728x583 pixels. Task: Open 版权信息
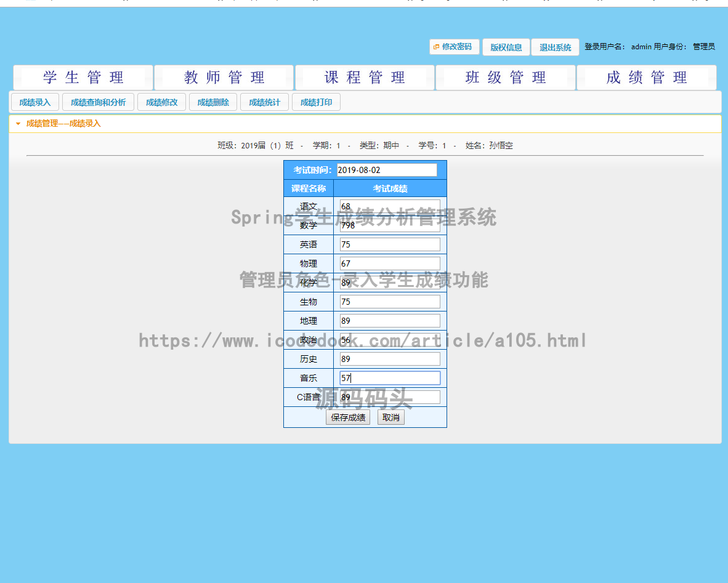pyautogui.click(x=506, y=46)
